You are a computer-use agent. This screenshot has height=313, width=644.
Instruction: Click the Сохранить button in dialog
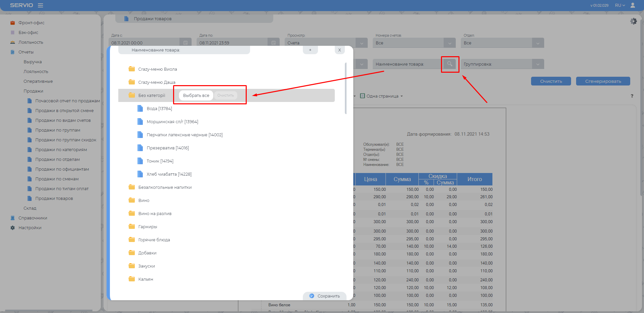click(x=325, y=296)
